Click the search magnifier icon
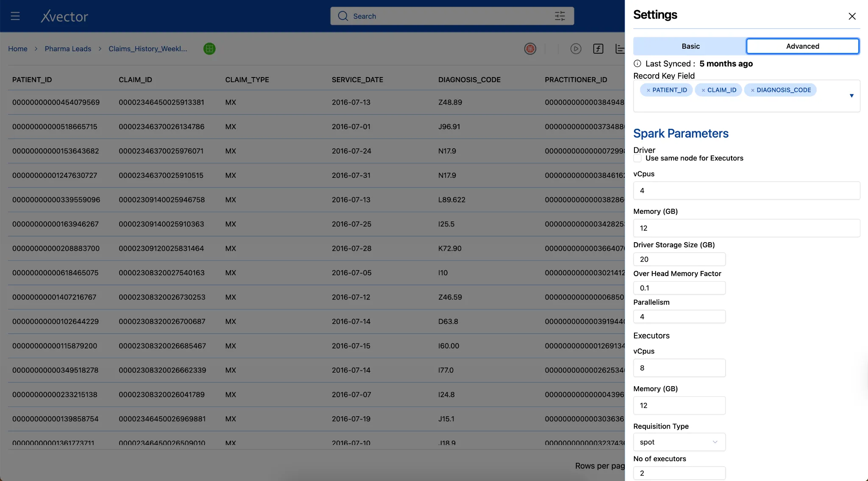The width and height of the screenshot is (868, 481). 343,16
